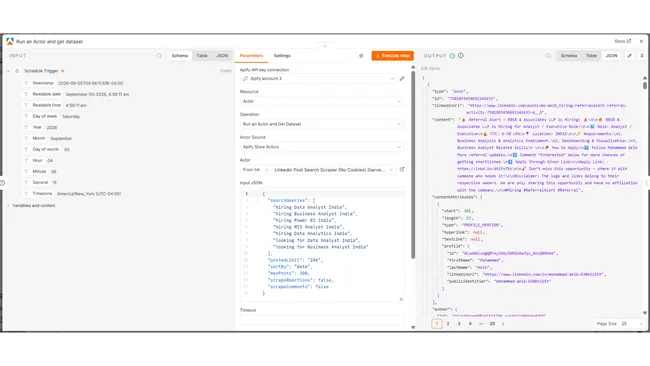Image resolution: width=650 pixels, height=366 pixels.
Task: Open the Operation dropdown
Action: pyautogui.click(x=322, y=124)
